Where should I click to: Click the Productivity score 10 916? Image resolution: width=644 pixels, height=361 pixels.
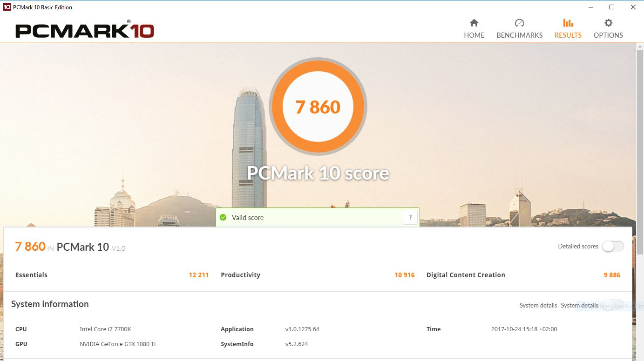click(405, 275)
